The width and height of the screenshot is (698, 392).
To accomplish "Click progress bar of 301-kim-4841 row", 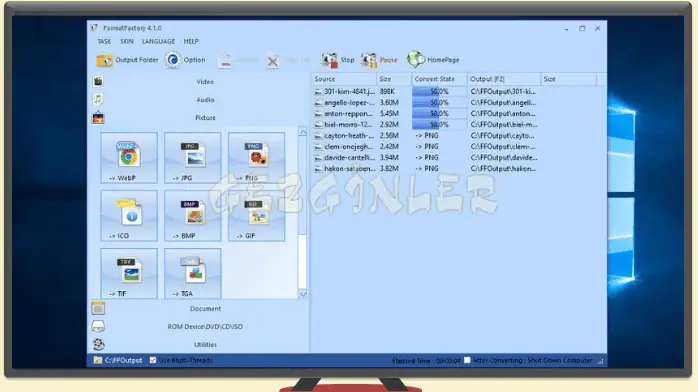I will pos(439,91).
